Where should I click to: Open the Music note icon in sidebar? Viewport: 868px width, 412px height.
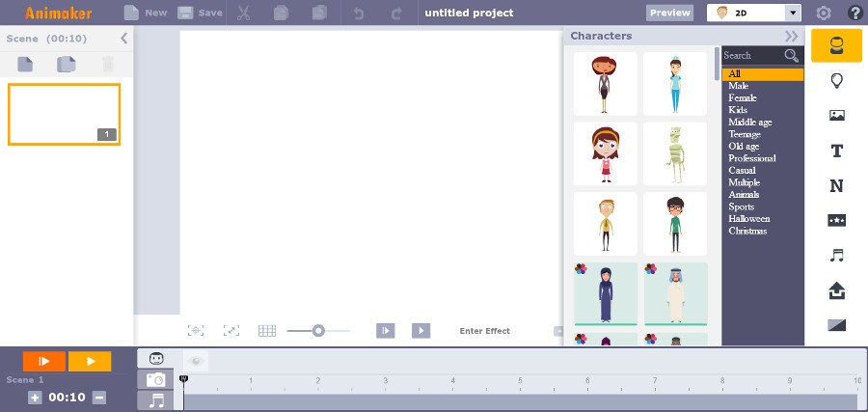point(836,255)
